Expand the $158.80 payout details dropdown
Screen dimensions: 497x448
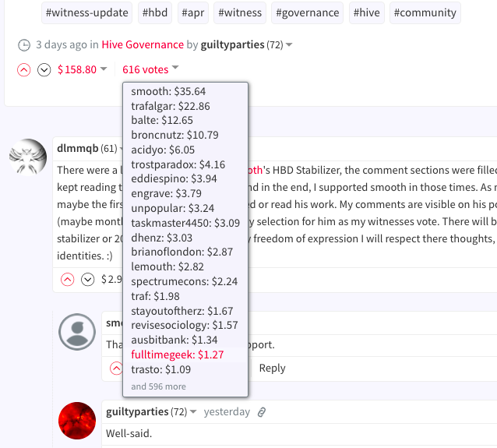pyautogui.click(x=83, y=69)
